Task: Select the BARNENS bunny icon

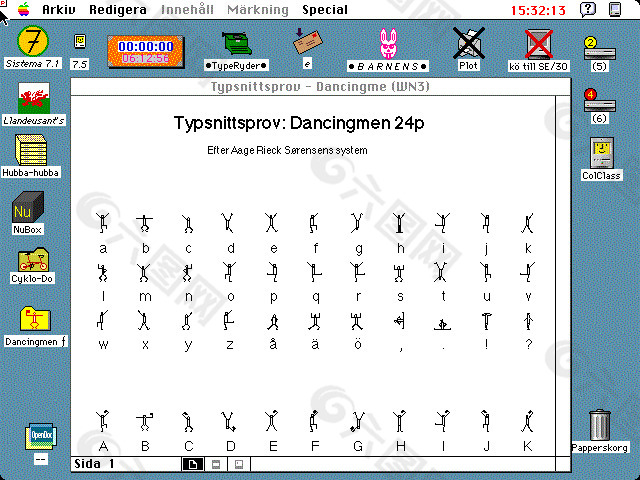Action: point(387,44)
